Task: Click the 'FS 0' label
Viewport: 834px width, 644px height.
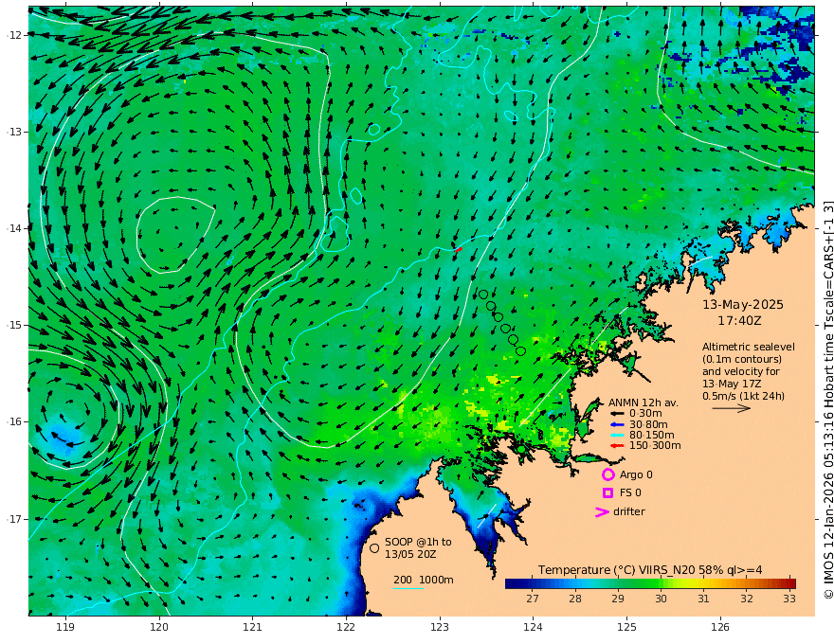Action: (630, 493)
